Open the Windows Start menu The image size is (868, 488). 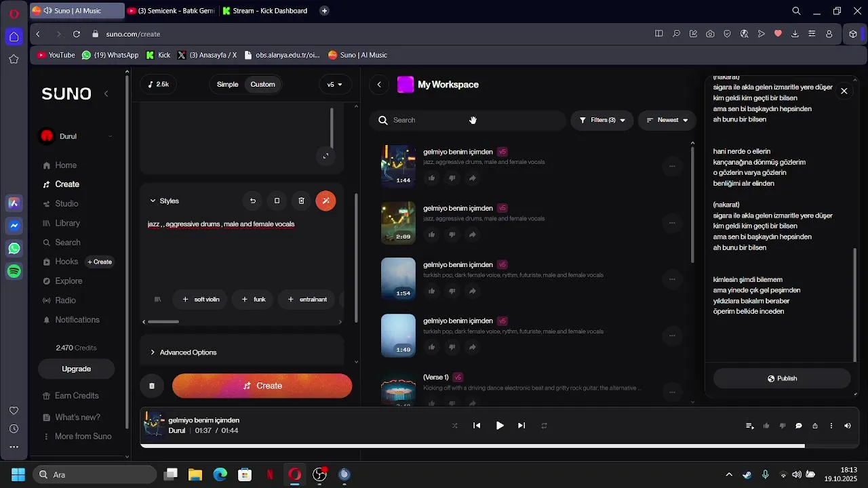point(18,474)
